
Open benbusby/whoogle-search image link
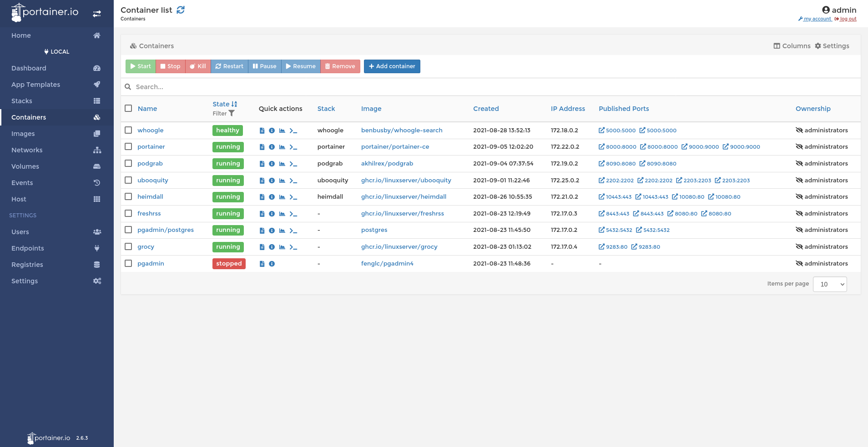coord(402,131)
